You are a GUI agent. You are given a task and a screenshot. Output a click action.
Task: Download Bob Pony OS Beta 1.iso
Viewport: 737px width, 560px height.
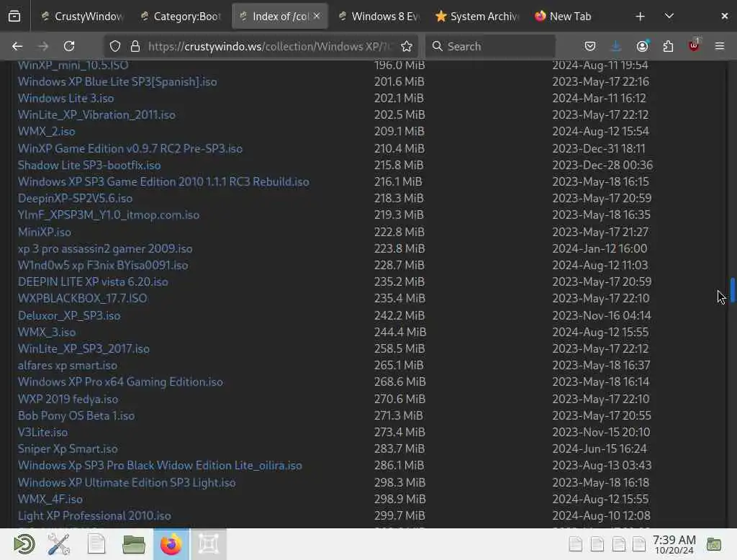click(x=76, y=415)
